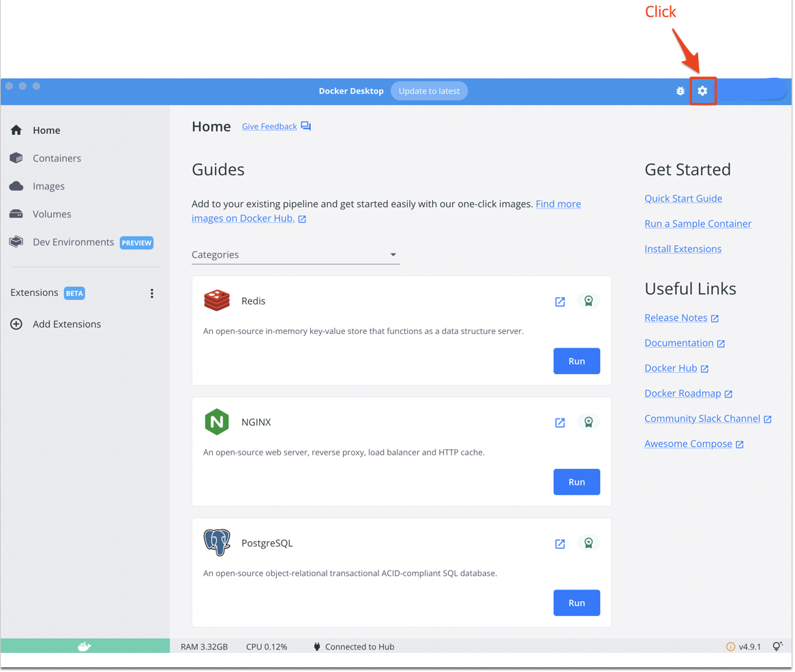Screen dimensions: 795x672
Task: Open the Documentation link
Action: (x=680, y=343)
